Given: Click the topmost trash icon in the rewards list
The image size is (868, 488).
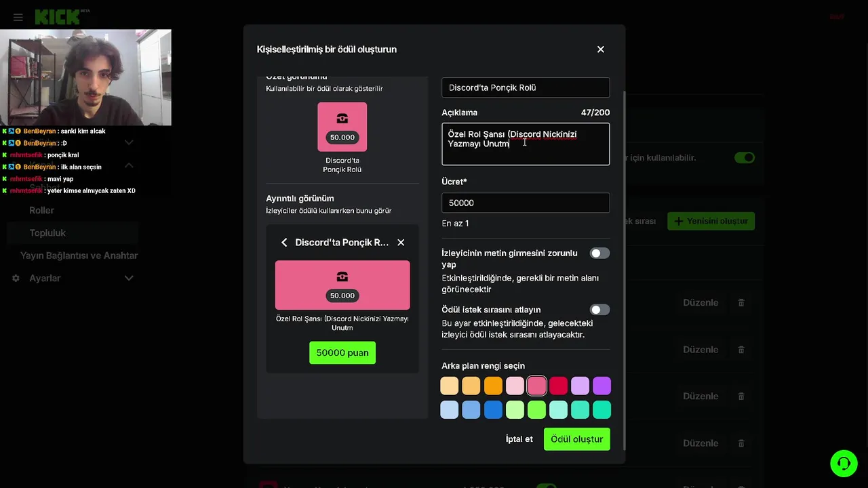Looking at the screenshot, I should pyautogui.click(x=741, y=303).
